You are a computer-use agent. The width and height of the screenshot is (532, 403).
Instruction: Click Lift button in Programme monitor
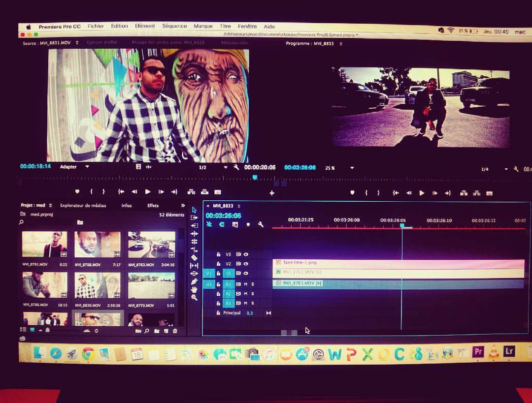click(x=464, y=193)
